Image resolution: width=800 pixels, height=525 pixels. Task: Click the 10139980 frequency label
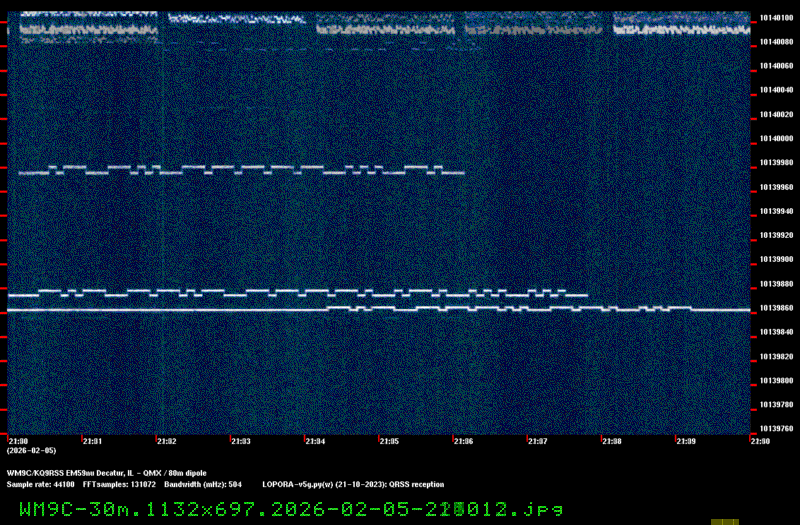click(x=776, y=163)
